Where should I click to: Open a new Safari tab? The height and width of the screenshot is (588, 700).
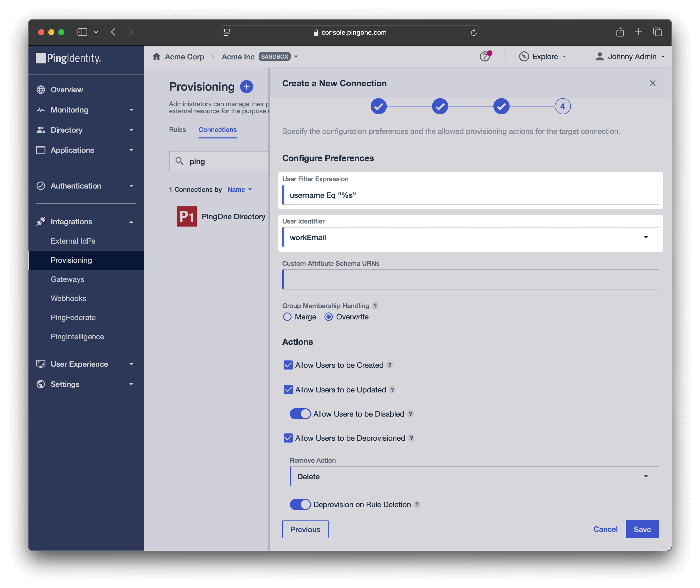[x=638, y=32]
